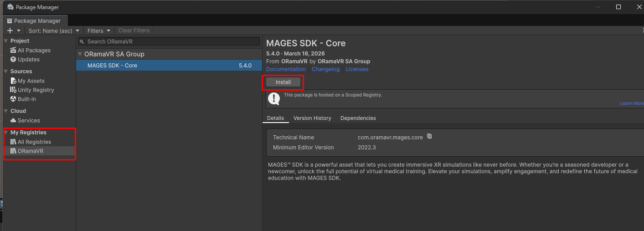Click the Learn More link

pos(632,103)
